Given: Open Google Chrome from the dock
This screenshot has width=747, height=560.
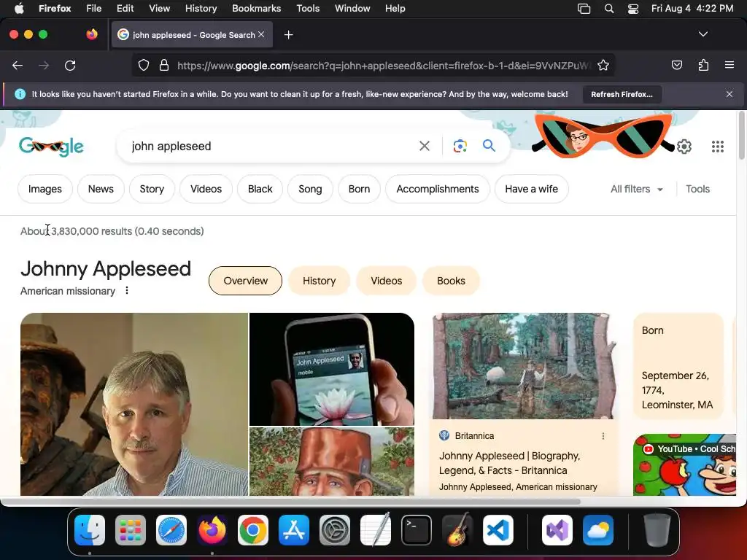Looking at the screenshot, I should [x=253, y=530].
